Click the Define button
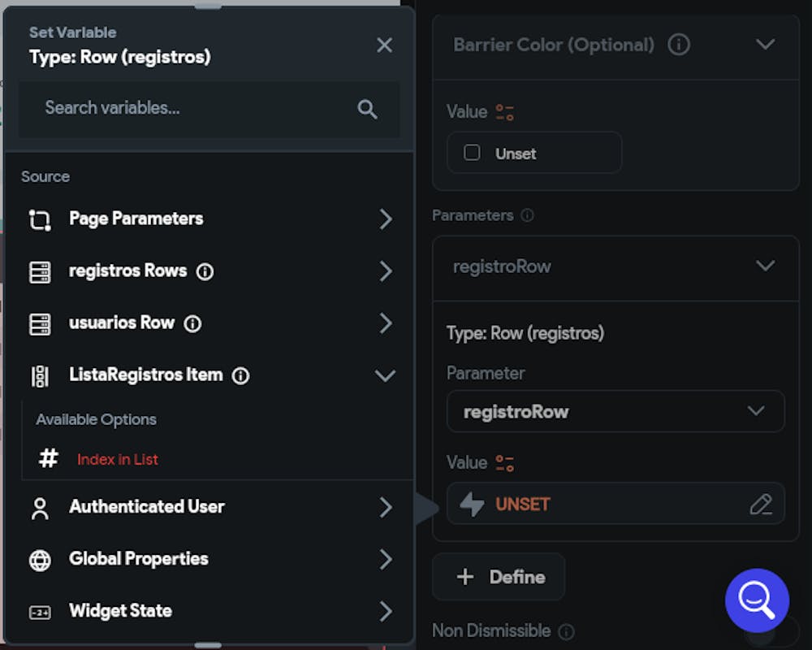The height and width of the screenshot is (650, 812). click(499, 577)
